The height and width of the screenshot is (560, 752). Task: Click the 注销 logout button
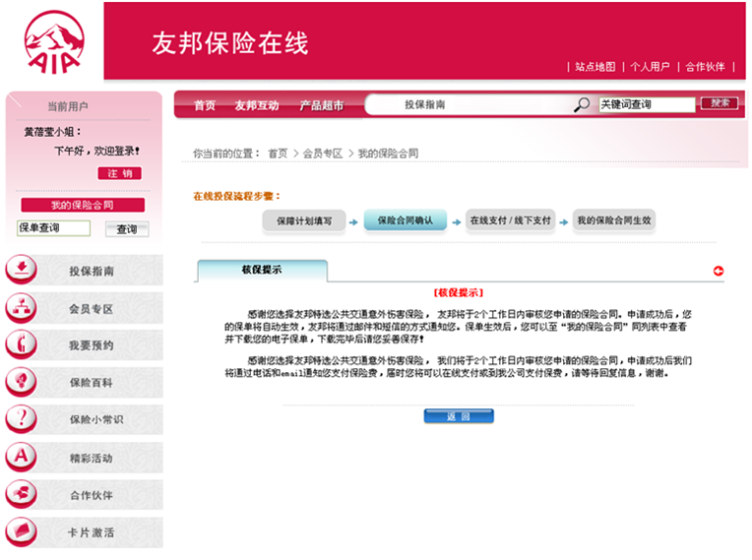click(x=119, y=173)
